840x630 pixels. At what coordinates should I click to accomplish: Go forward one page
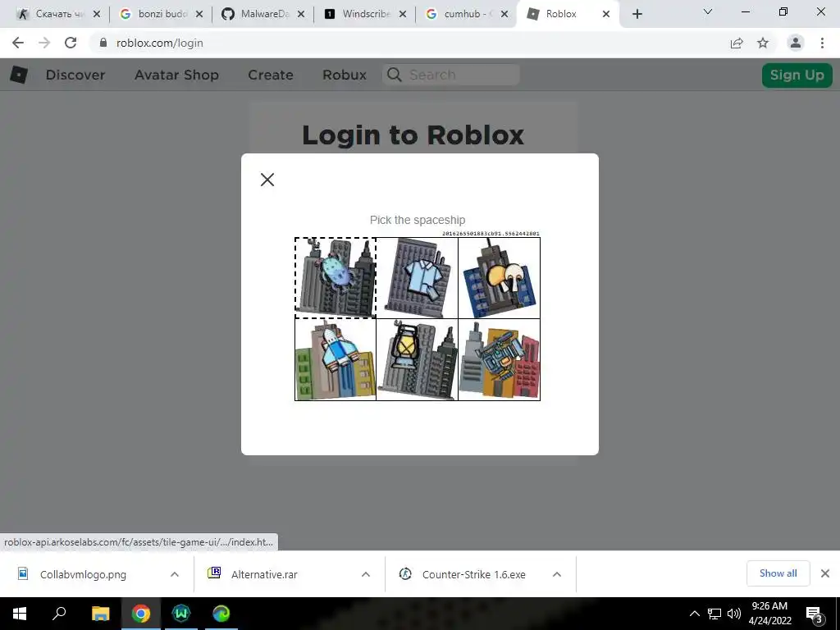44,43
